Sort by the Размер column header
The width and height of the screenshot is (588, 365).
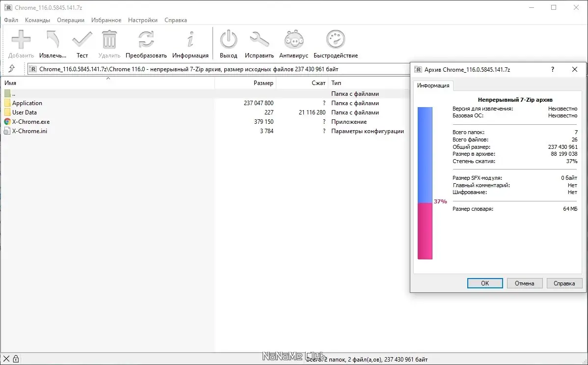(x=245, y=83)
